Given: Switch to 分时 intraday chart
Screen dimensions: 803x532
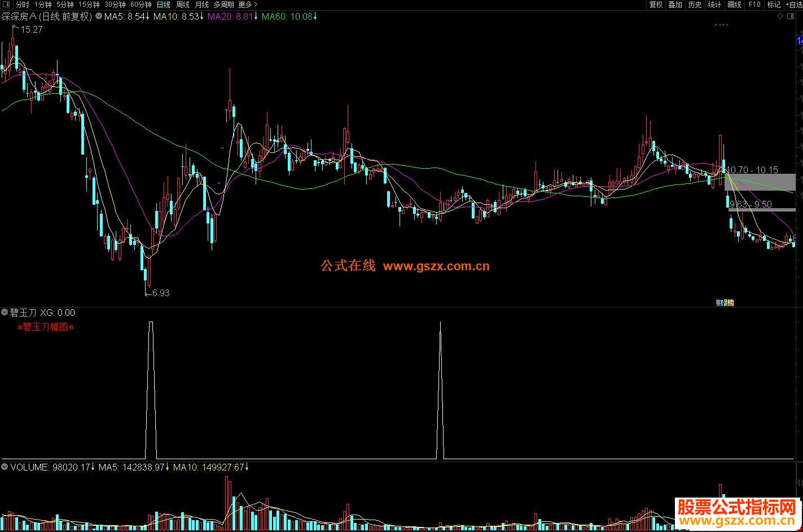Looking at the screenshot, I should tap(23, 5).
